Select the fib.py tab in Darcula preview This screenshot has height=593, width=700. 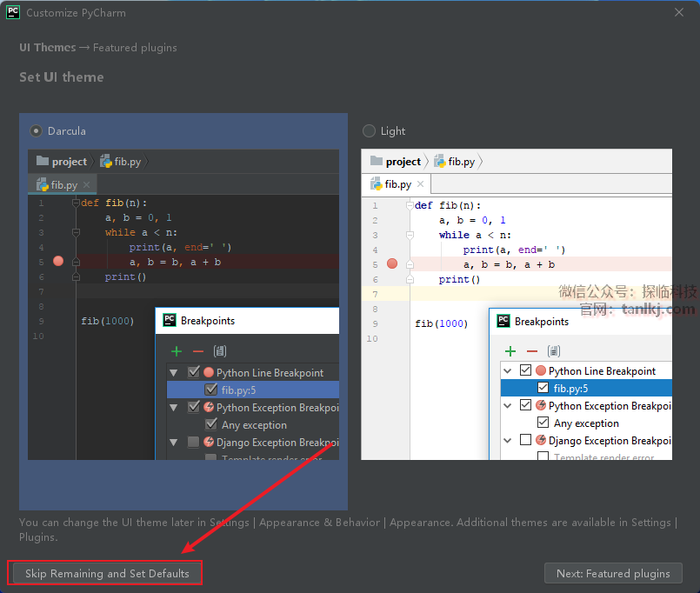click(57, 185)
